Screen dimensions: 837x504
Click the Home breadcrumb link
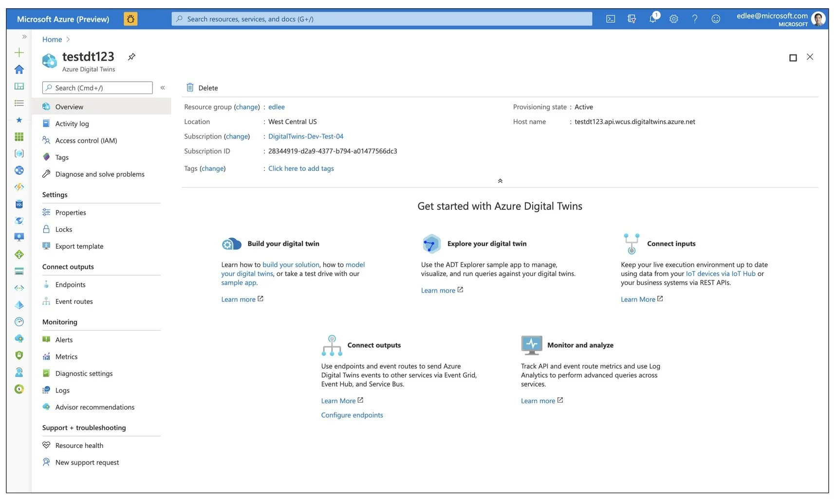coord(52,39)
